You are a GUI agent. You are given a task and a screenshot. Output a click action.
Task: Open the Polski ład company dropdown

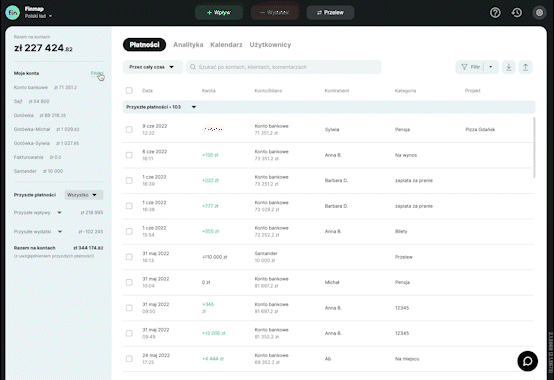point(39,16)
